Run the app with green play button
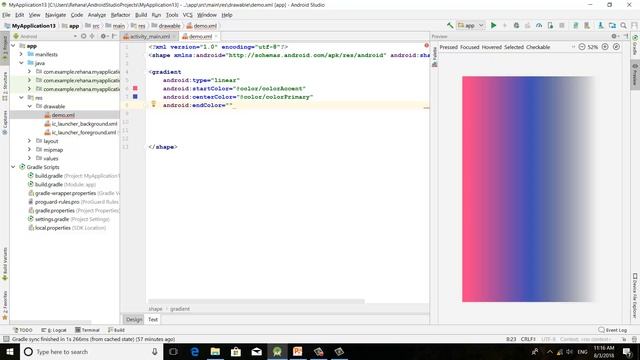 pos(493,25)
